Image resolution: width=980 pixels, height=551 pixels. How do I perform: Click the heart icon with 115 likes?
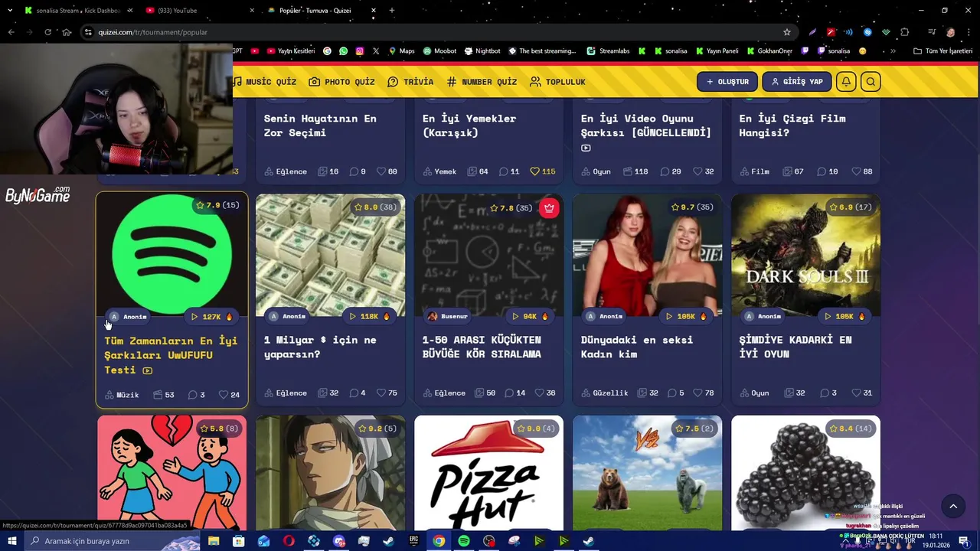pyautogui.click(x=534, y=171)
